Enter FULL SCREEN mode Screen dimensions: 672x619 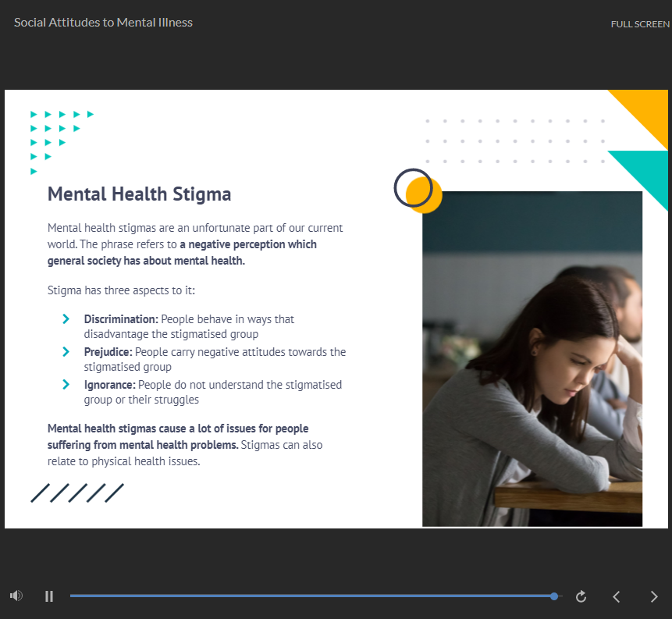640,24
